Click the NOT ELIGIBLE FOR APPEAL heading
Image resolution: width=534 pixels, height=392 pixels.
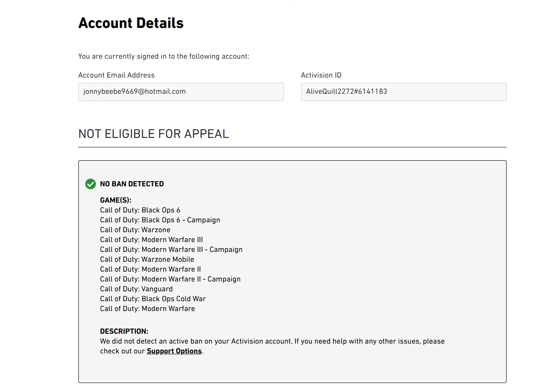[x=153, y=134]
